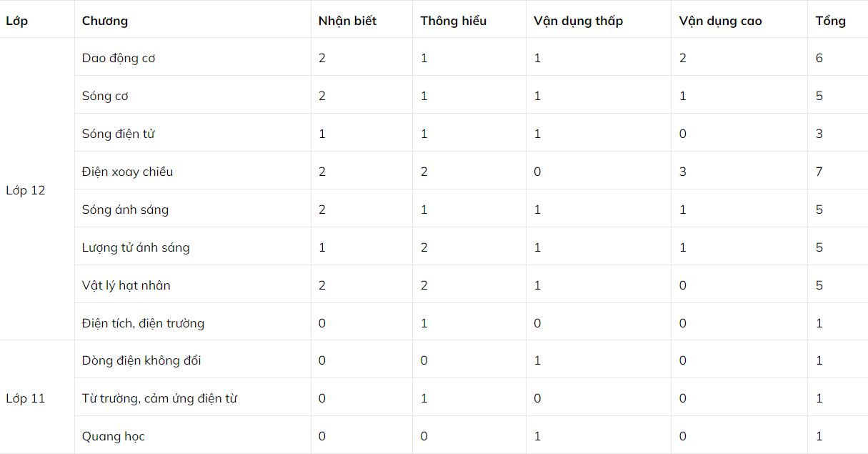Click the "Vận dụng thấp" header

click(x=578, y=21)
